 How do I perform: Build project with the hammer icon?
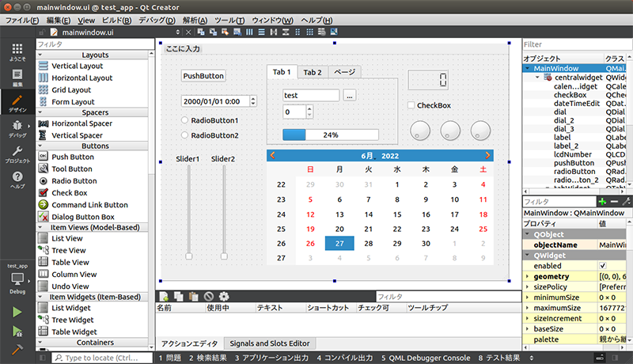coord(17,350)
